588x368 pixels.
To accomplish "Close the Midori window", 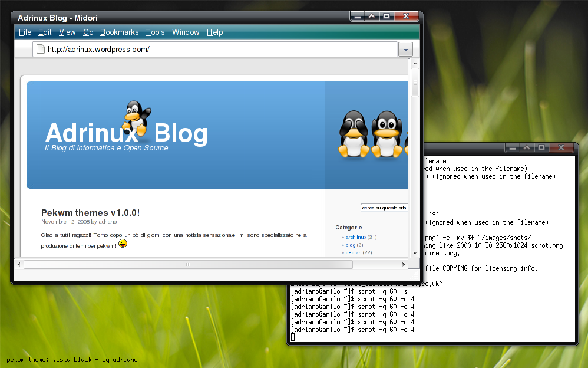I will [406, 16].
